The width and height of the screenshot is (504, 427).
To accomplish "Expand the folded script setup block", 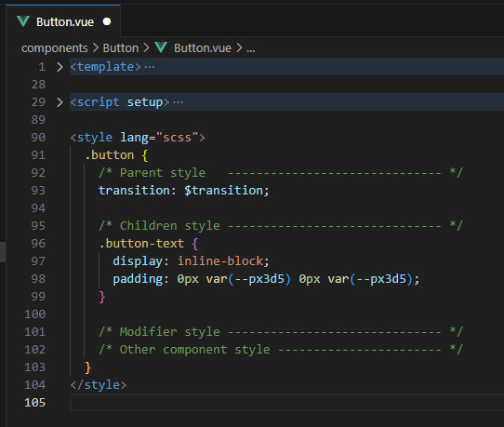I will [60, 102].
